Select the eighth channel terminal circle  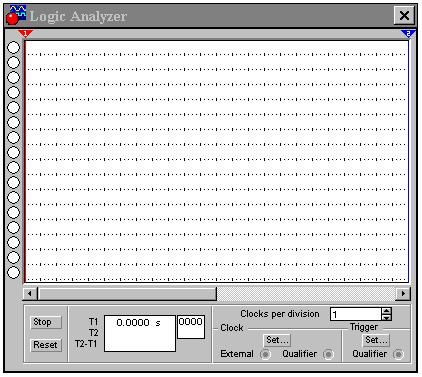click(14, 152)
